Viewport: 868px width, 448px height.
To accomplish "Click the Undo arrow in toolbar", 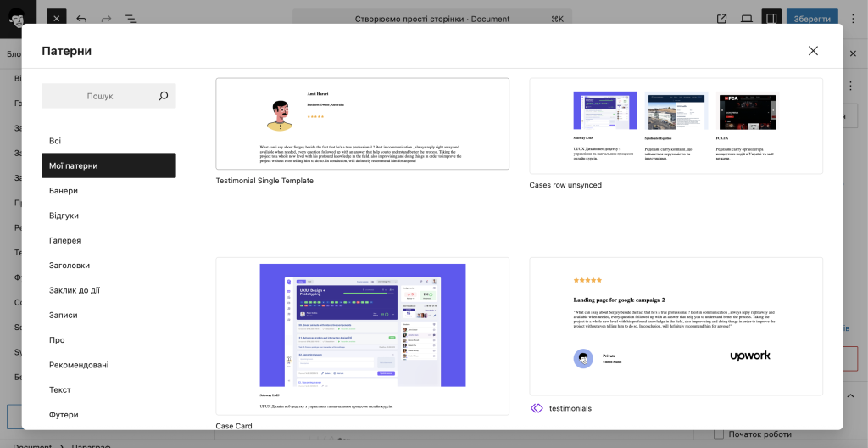I will click(81, 18).
